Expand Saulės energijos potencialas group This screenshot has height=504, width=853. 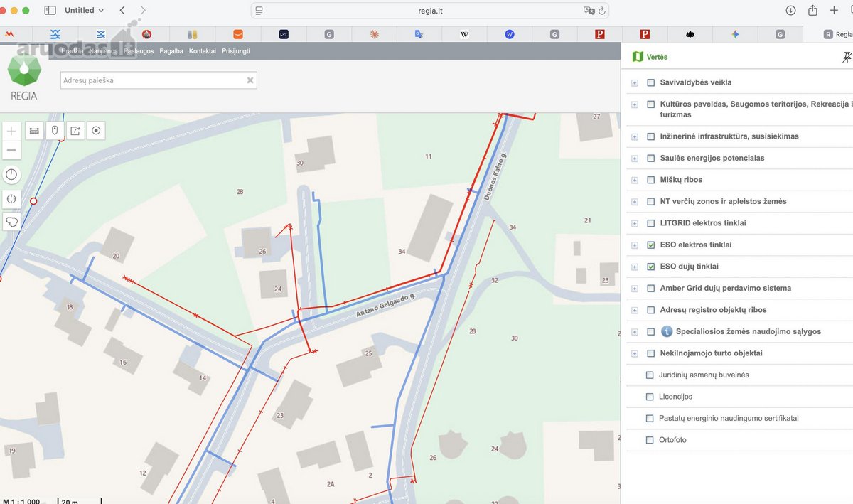635,159
